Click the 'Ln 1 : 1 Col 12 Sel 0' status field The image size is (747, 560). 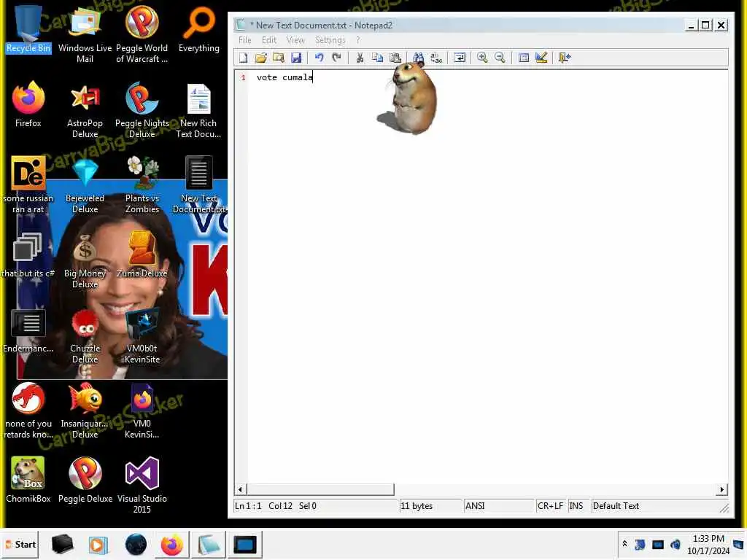coord(316,506)
